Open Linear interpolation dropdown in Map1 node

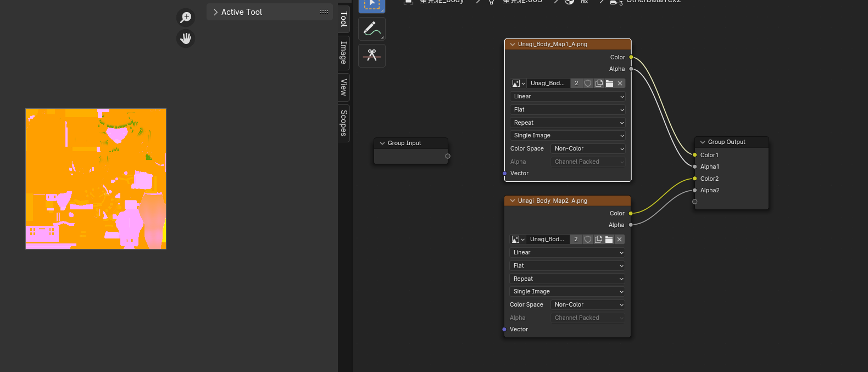coord(568,97)
